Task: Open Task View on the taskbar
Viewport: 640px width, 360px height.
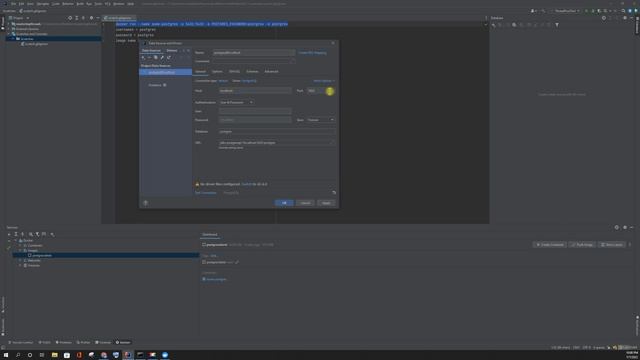Action: click(x=42, y=355)
